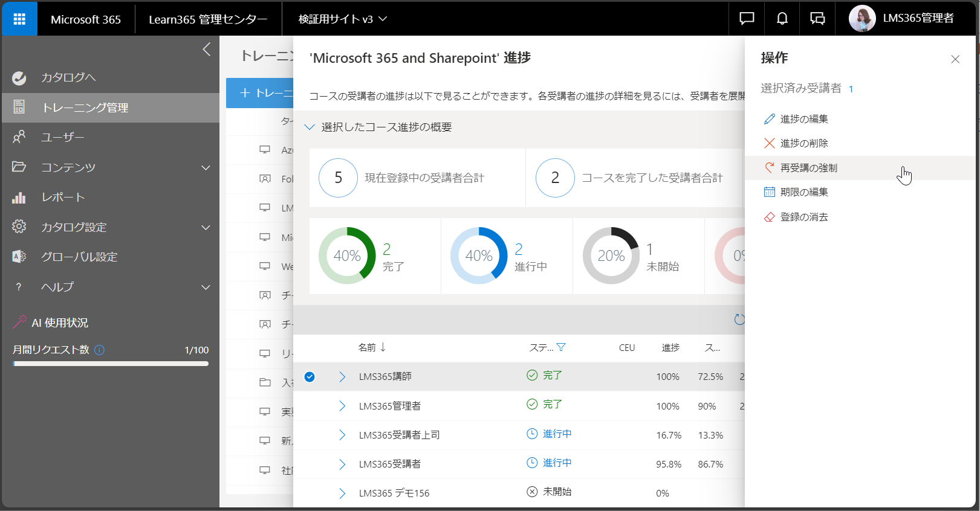The height and width of the screenshot is (511, 980).
Task: Choose 再受講の強制 in the 操作 menu
Action: 860,168
